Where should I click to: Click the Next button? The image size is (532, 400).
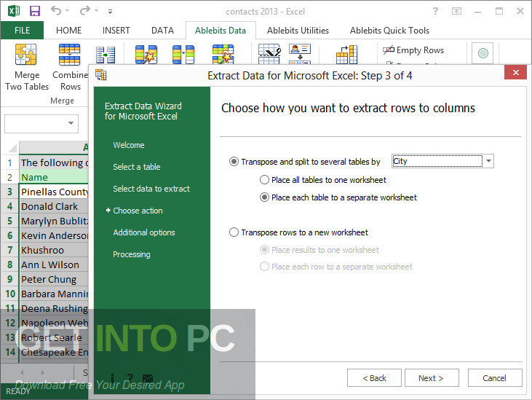point(432,378)
